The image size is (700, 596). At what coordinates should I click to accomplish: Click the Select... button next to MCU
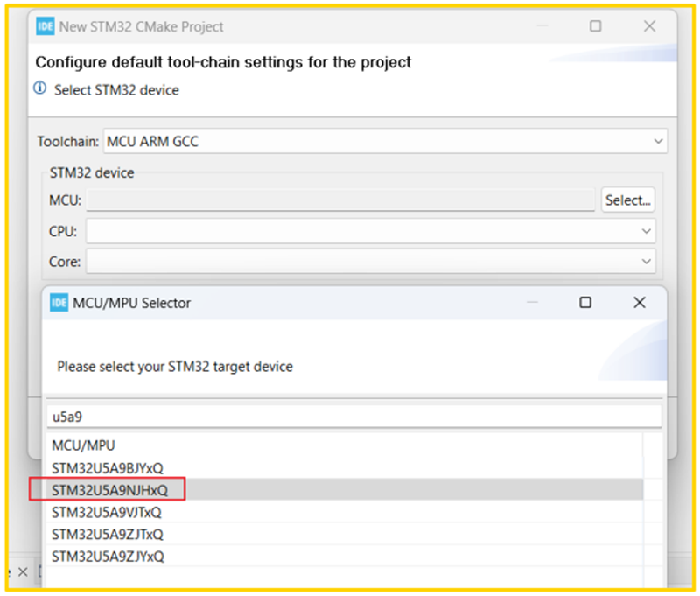tap(627, 200)
